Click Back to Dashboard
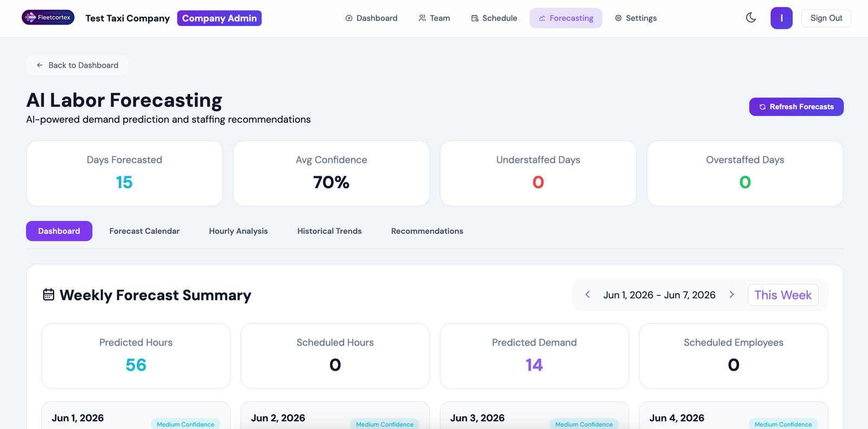 77,65
